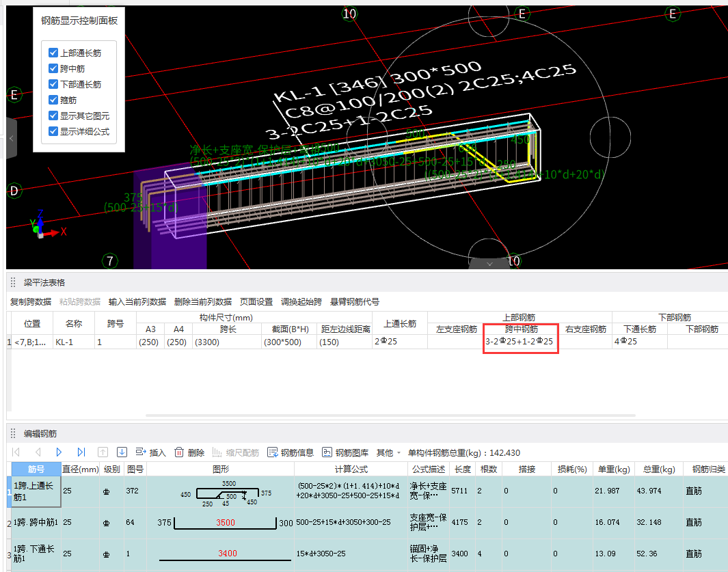Click 复制跨数据 button
The image size is (728, 572).
31,302
